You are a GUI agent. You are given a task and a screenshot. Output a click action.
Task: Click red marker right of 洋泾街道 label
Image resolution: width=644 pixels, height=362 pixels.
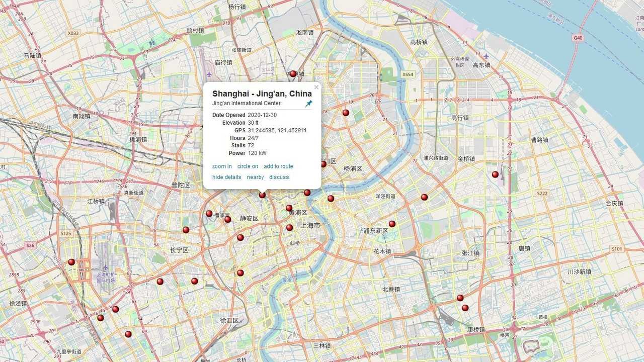point(424,197)
